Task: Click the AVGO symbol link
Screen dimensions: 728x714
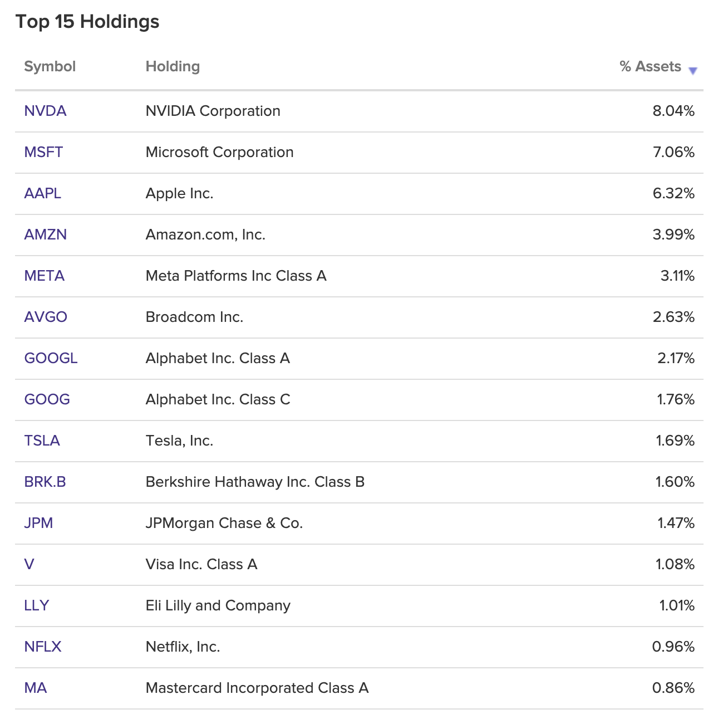Action: (x=46, y=317)
